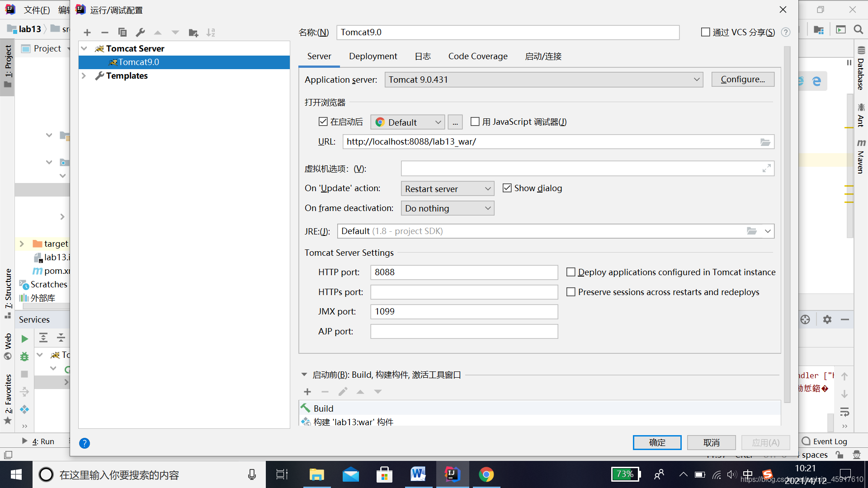The height and width of the screenshot is (488, 868).
Task: Open the Event Log panel
Action: pyautogui.click(x=825, y=441)
